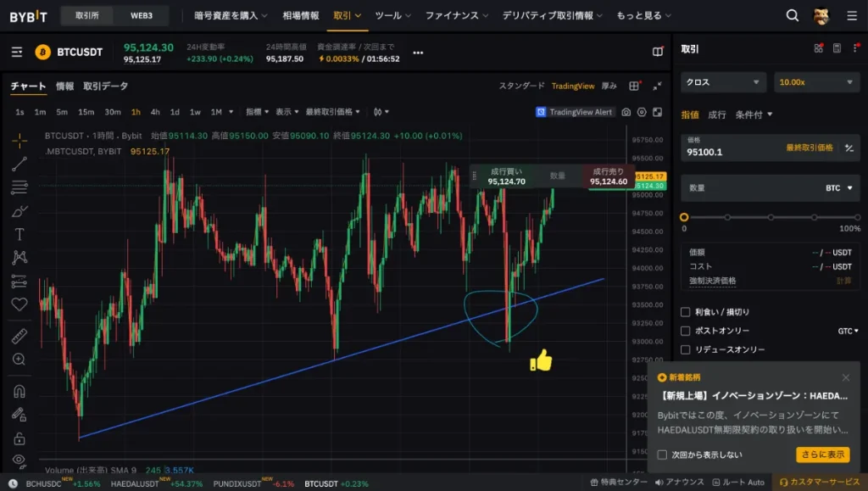Switch to the 取引データ tab
This screenshot has height=491, width=868.
point(106,86)
